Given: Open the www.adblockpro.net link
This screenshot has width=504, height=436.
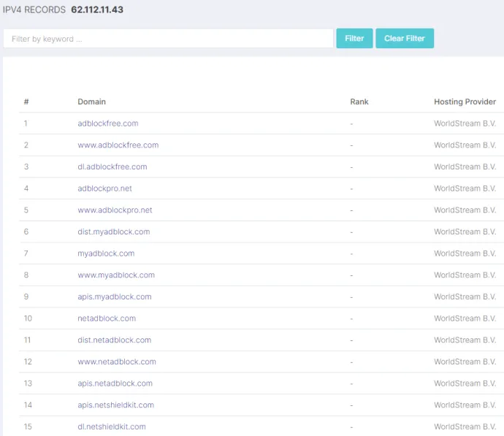Looking at the screenshot, I should point(115,210).
